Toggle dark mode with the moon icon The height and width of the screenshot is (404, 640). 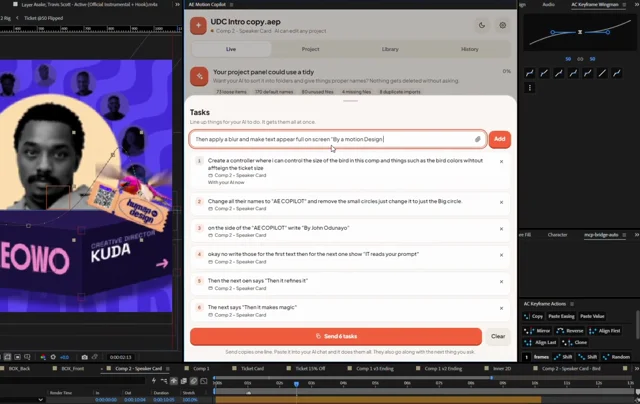click(482, 25)
